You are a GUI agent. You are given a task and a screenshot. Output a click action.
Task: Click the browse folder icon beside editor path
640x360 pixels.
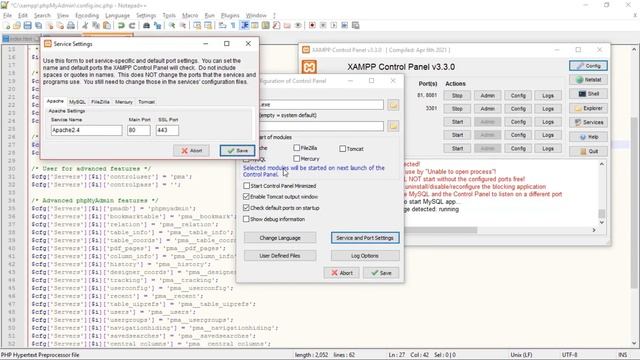coord(393,105)
